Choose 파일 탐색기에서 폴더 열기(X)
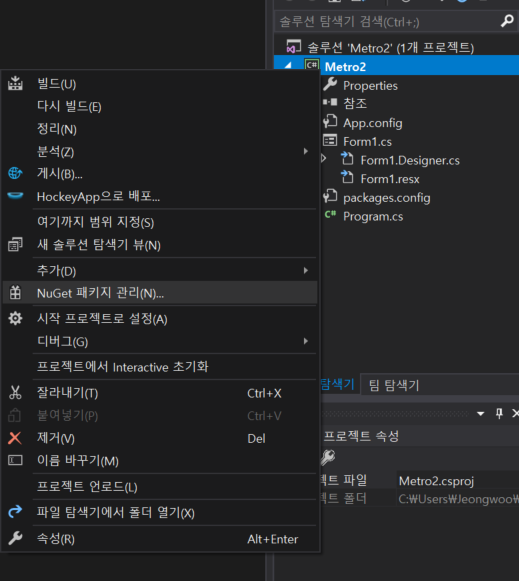This screenshot has height=581, width=519. [x=159, y=512]
